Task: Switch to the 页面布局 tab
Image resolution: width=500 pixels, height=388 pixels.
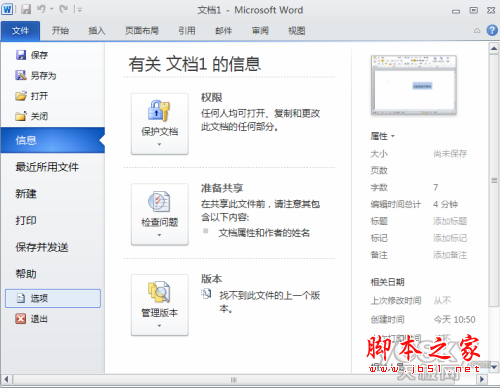Action: 142,31
